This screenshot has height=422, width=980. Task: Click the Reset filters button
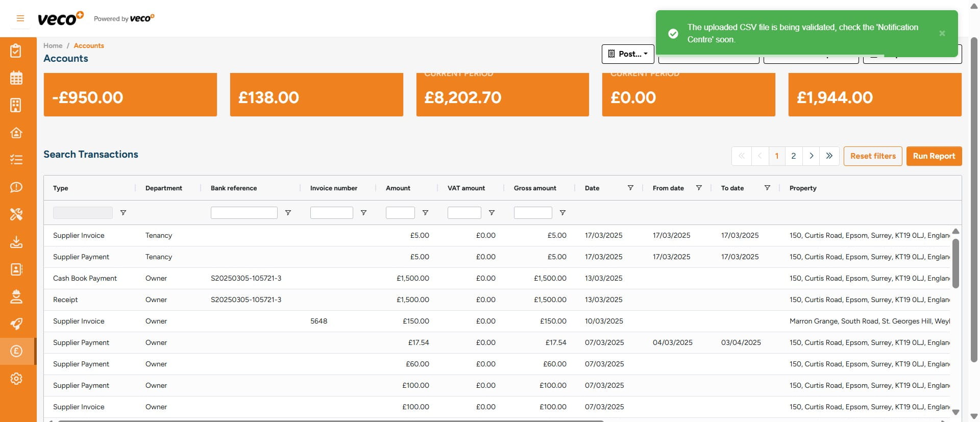point(872,156)
